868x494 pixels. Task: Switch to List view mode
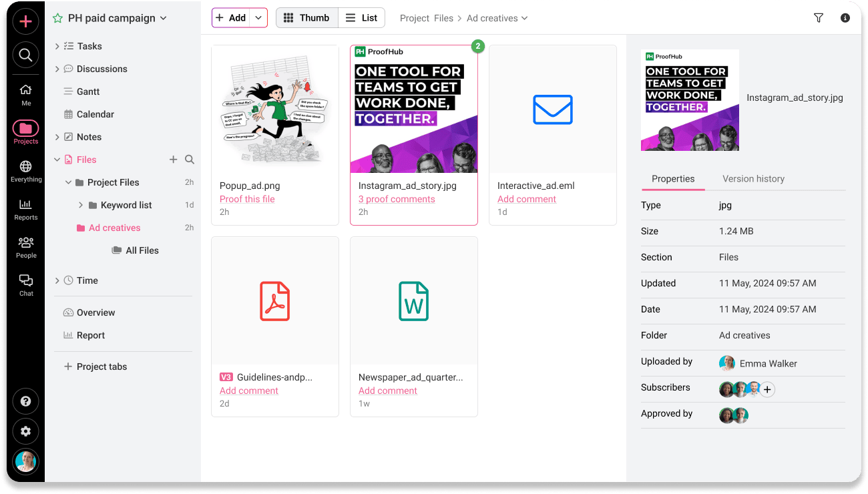361,18
